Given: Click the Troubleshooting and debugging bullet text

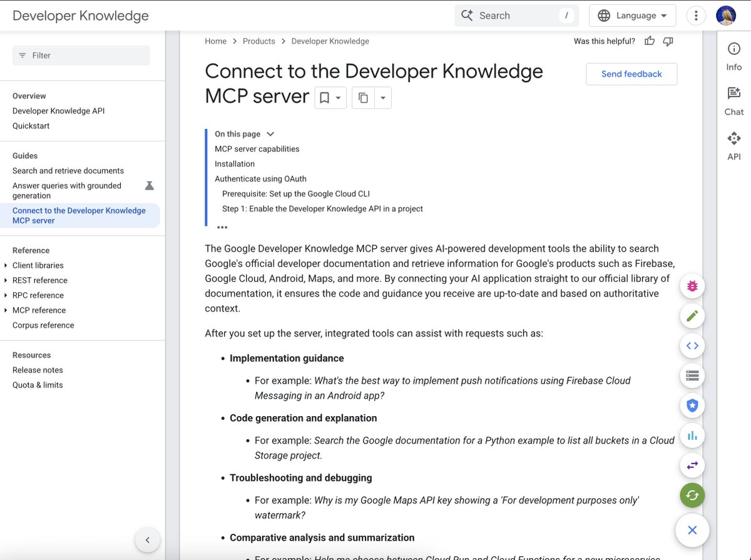Looking at the screenshot, I should tap(301, 478).
